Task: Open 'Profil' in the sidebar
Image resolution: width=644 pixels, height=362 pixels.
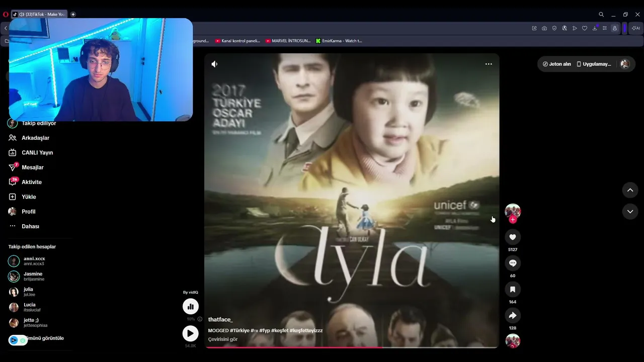Action: pos(22,212)
